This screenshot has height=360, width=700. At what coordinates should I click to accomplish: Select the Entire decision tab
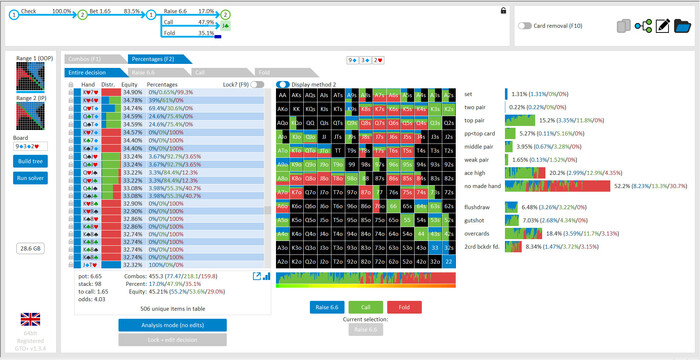(x=95, y=72)
